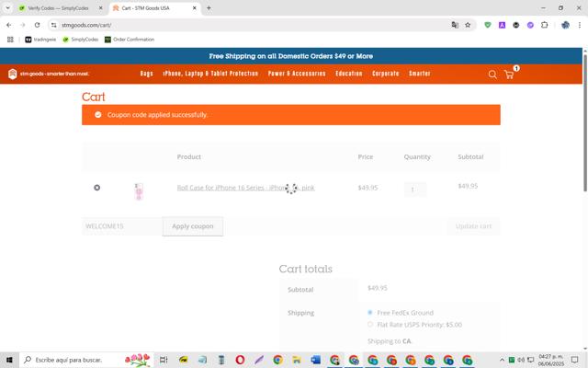Select Free FedEx Ground shipping
Screen dimensions: 588x368
click(x=370, y=313)
